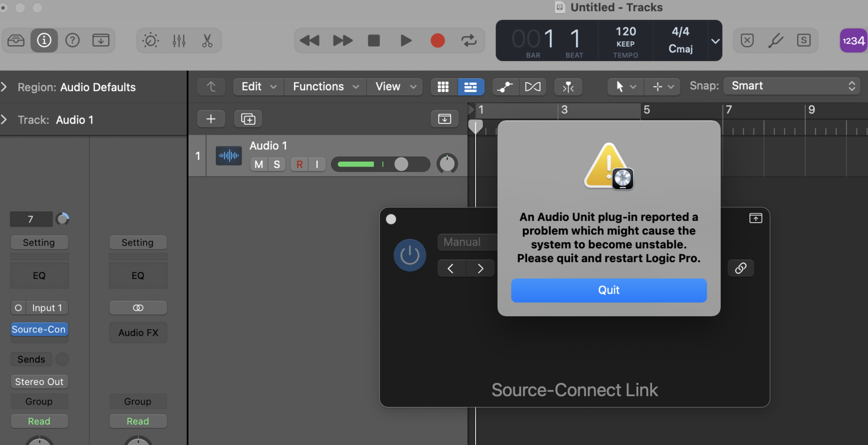Click the add track plus icon
This screenshot has width=868, height=445.
tap(211, 119)
